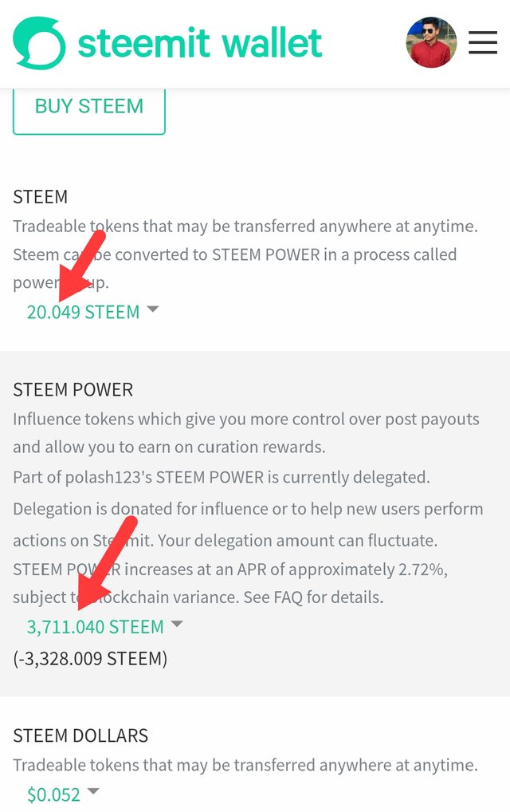510x812 pixels.
Task: Open the user profile avatar
Action: (431, 42)
